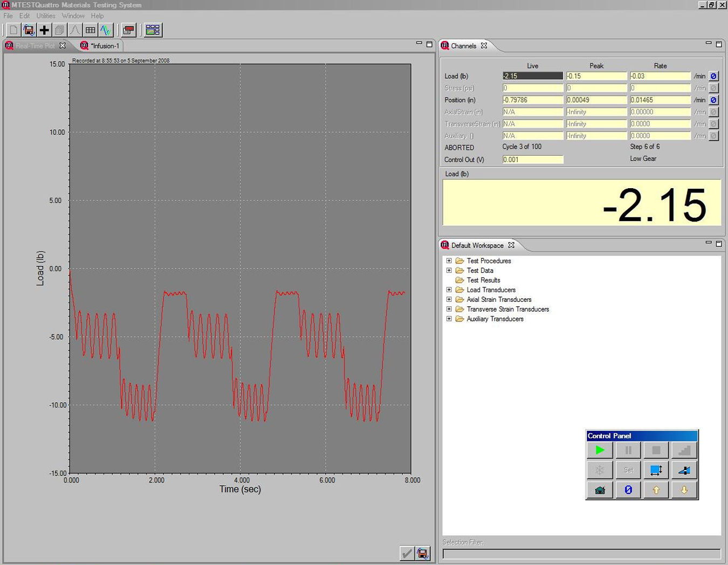Switch to the Infusion-1 tab
728x565 pixels.
pos(104,46)
